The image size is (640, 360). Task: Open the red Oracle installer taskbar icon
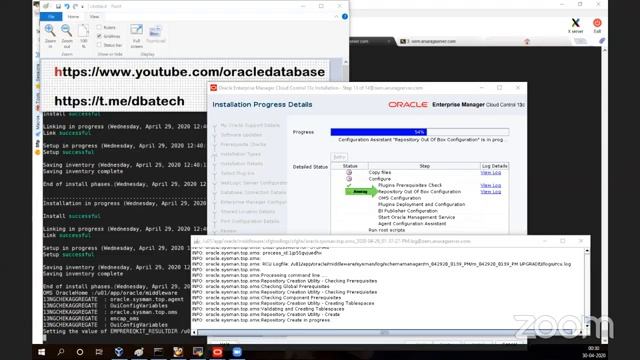(x=217, y=352)
